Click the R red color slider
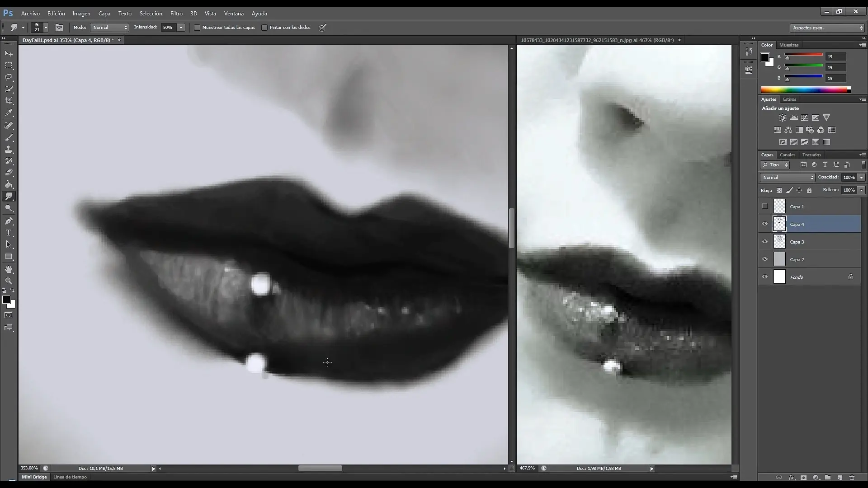The image size is (868, 488). click(x=803, y=56)
